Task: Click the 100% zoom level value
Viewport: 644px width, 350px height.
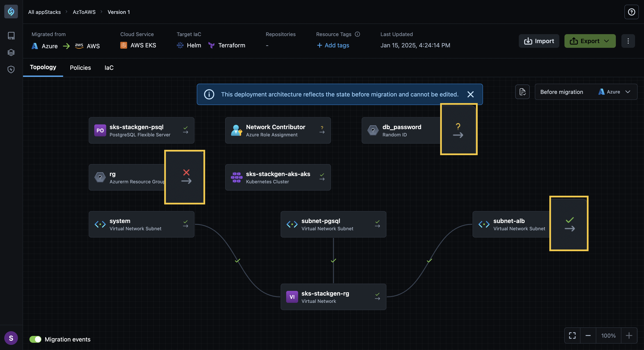Action: click(608, 335)
